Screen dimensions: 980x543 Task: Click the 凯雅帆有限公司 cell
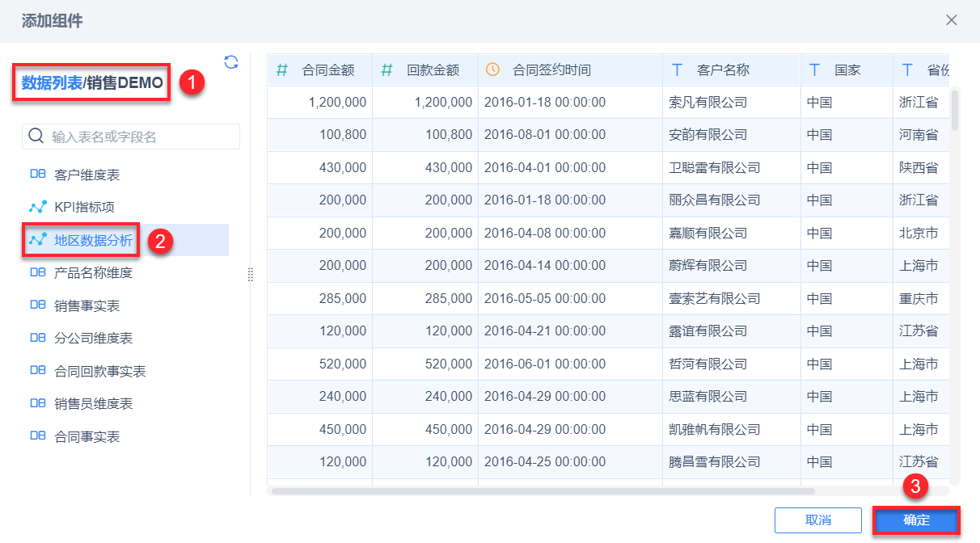tap(732, 430)
